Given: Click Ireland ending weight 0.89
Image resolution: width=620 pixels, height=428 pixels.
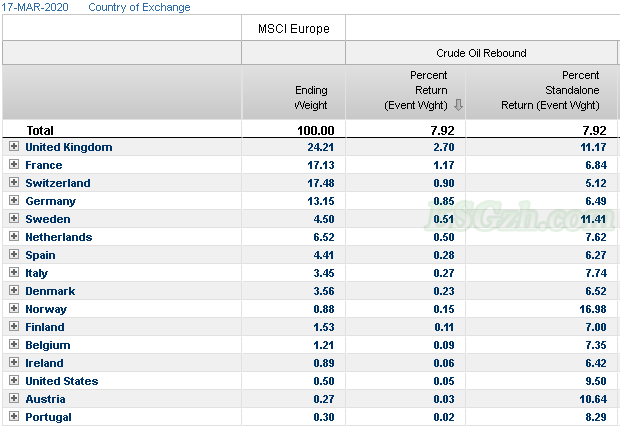Looking at the screenshot, I should [324, 363].
